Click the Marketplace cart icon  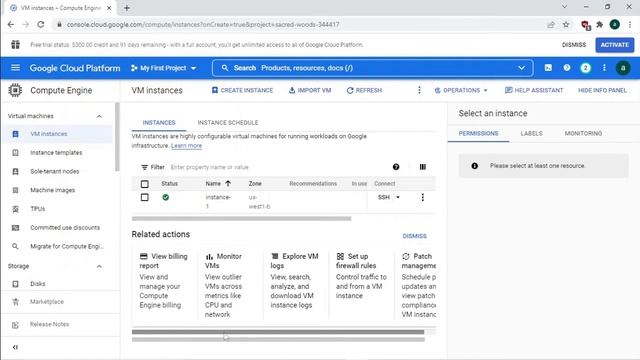pos(16,302)
